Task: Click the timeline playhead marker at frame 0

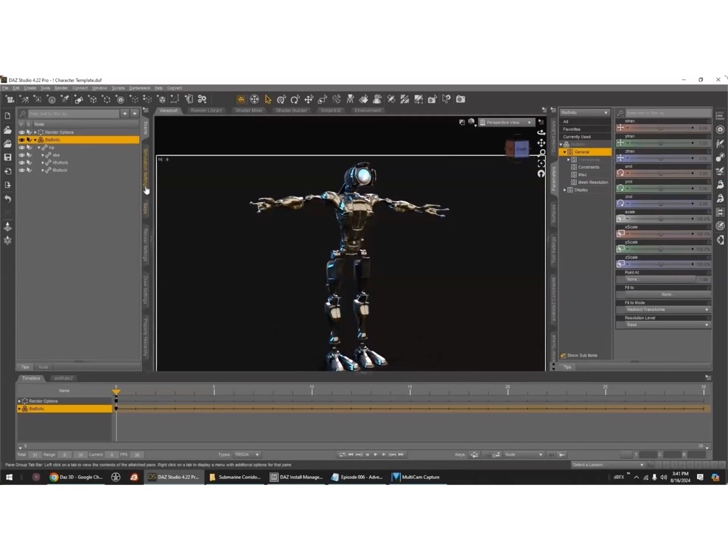Action: pyautogui.click(x=116, y=390)
